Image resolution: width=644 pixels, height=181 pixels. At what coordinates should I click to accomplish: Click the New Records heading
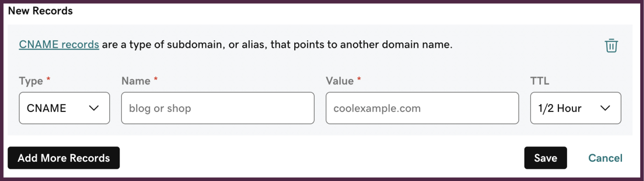[41, 10]
